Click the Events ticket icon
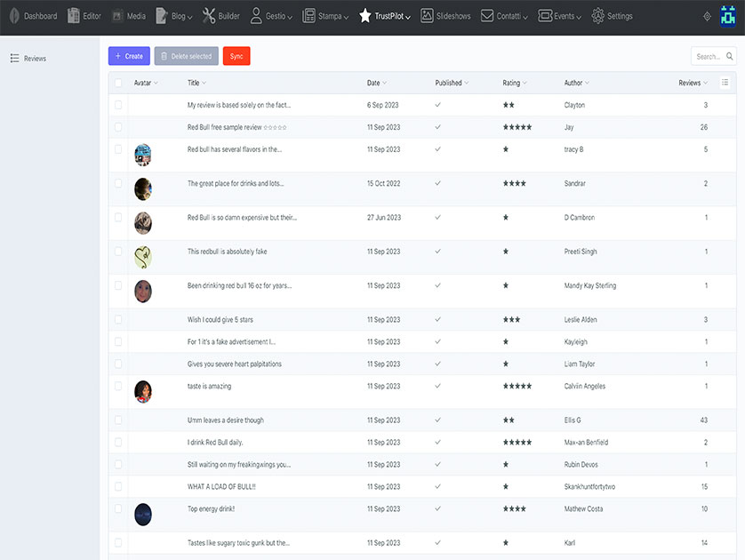This screenshot has width=745, height=560. (x=545, y=16)
